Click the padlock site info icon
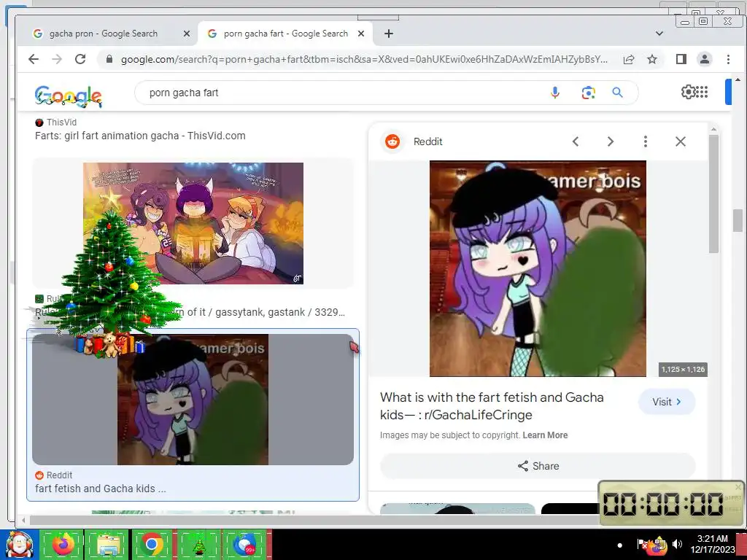Image resolution: width=747 pixels, height=560 pixels. point(109,59)
